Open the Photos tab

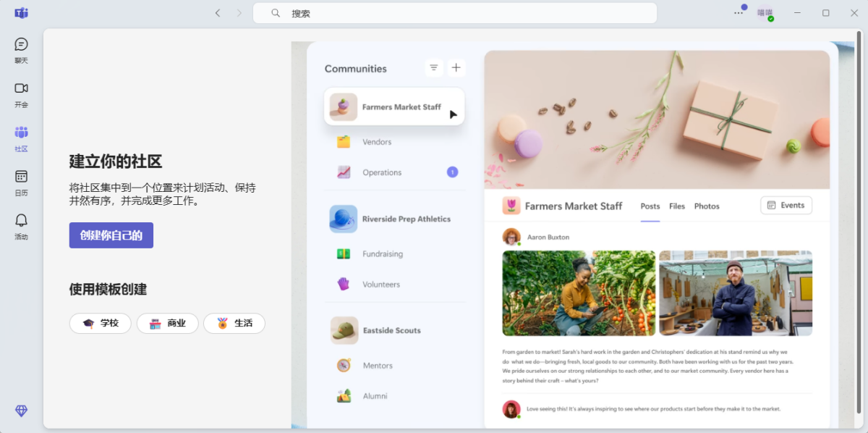point(706,206)
